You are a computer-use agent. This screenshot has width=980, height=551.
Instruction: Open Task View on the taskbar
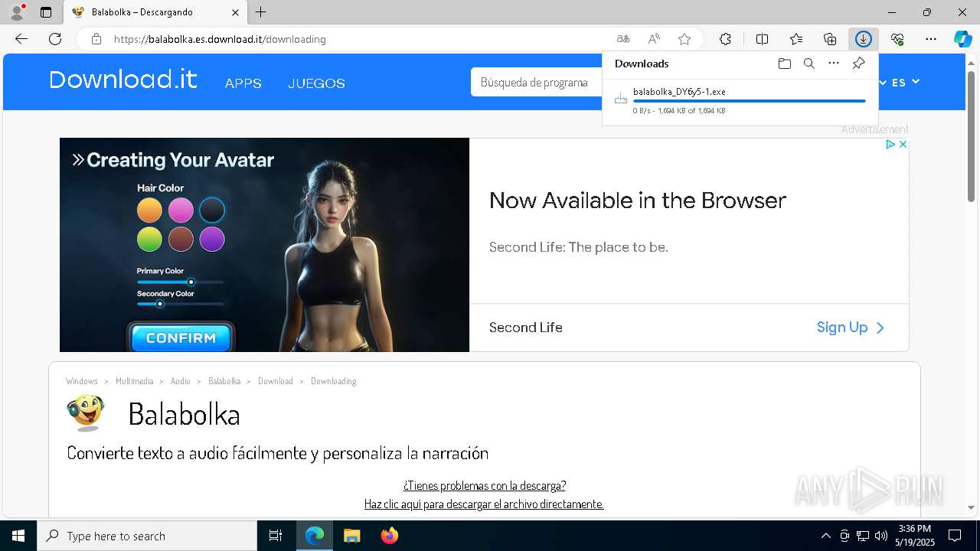[276, 536]
